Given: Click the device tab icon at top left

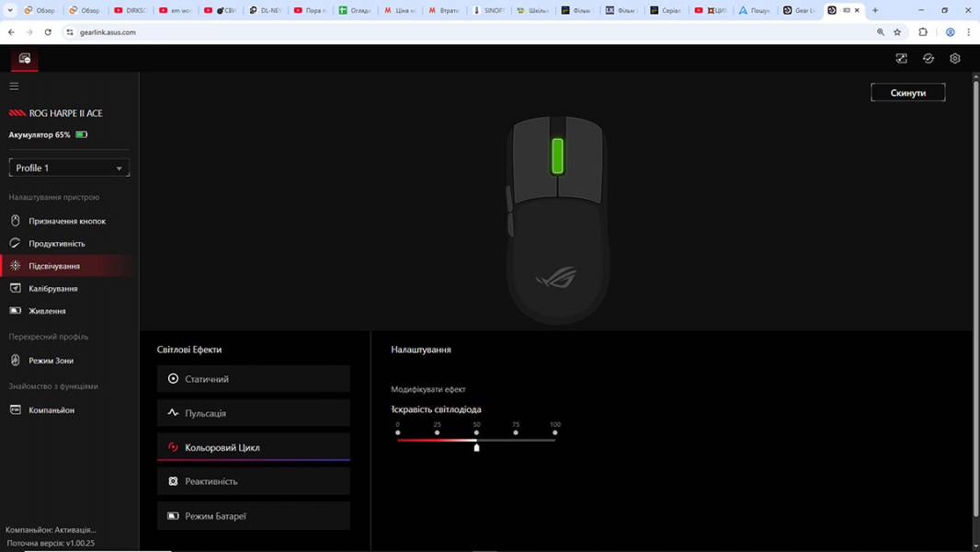Looking at the screenshot, I should pos(25,59).
